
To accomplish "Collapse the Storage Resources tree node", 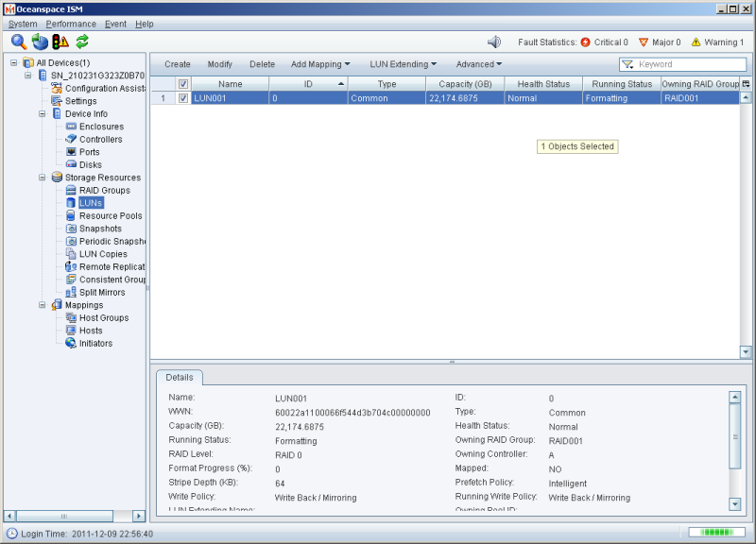I will 43,178.
